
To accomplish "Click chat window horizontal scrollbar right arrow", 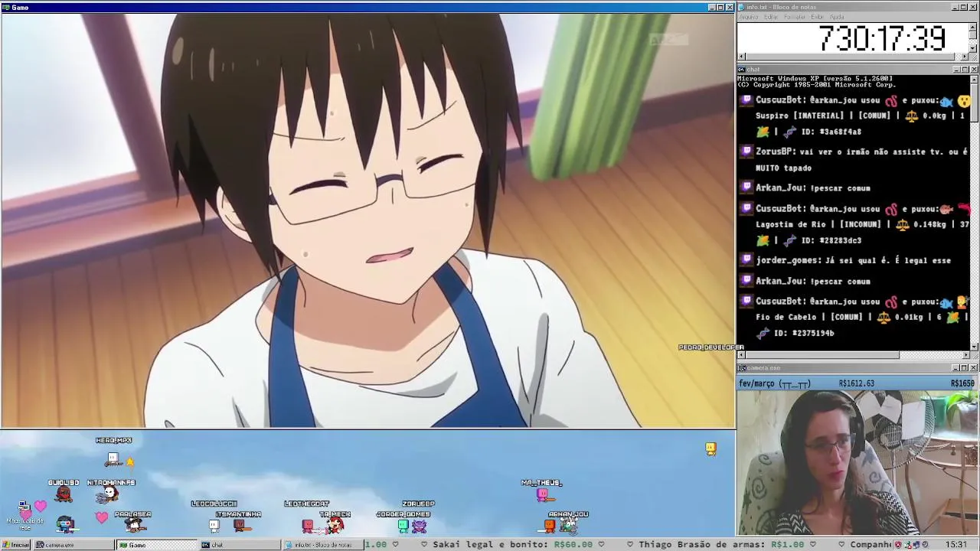I will (x=965, y=355).
